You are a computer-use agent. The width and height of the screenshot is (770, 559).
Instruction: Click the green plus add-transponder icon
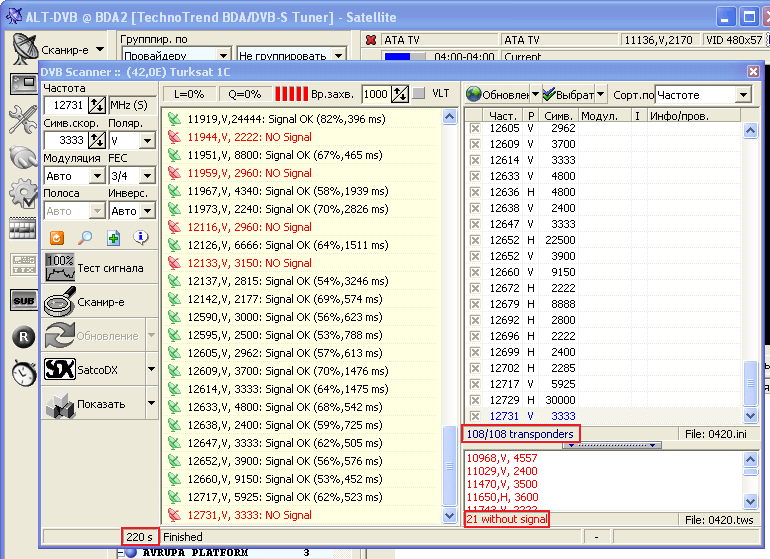(113, 238)
